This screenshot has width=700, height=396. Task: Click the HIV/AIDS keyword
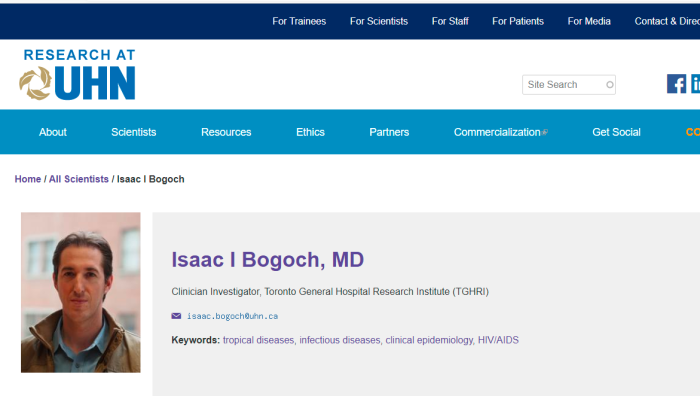[498, 340]
